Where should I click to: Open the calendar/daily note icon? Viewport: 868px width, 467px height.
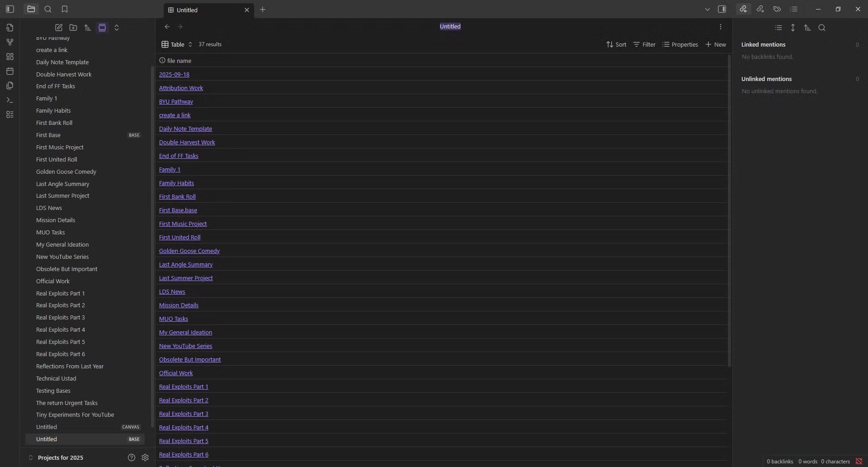coord(10,71)
